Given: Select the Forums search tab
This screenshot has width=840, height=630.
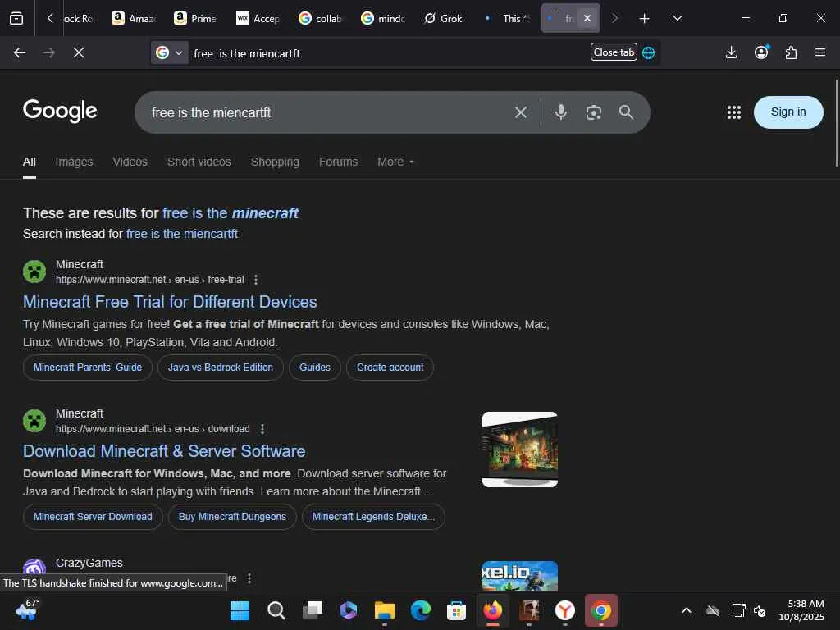Looking at the screenshot, I should (x=339, y=162).
